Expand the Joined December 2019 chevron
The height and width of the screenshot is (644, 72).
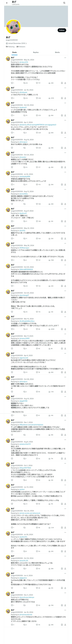click(x=26, y=43)
